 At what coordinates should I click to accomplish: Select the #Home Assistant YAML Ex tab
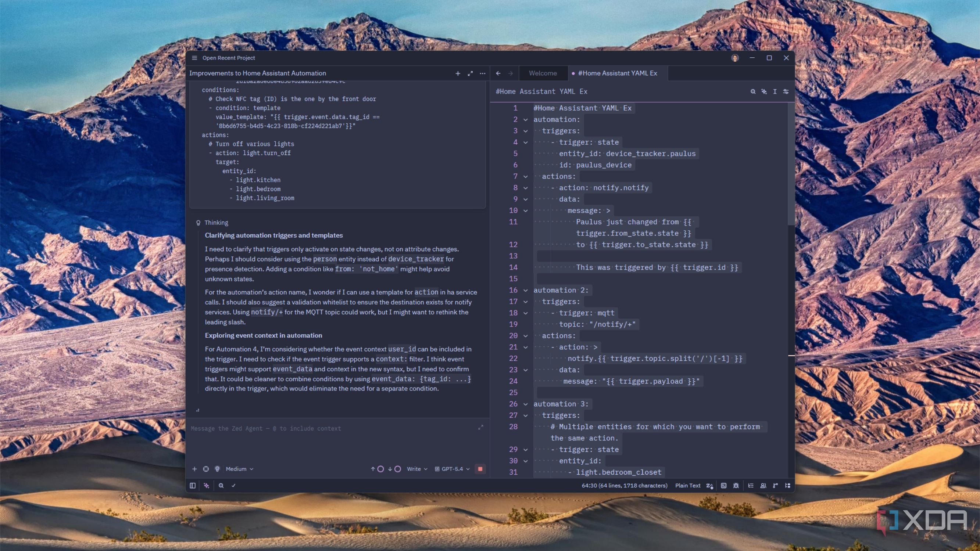(618, 73)
